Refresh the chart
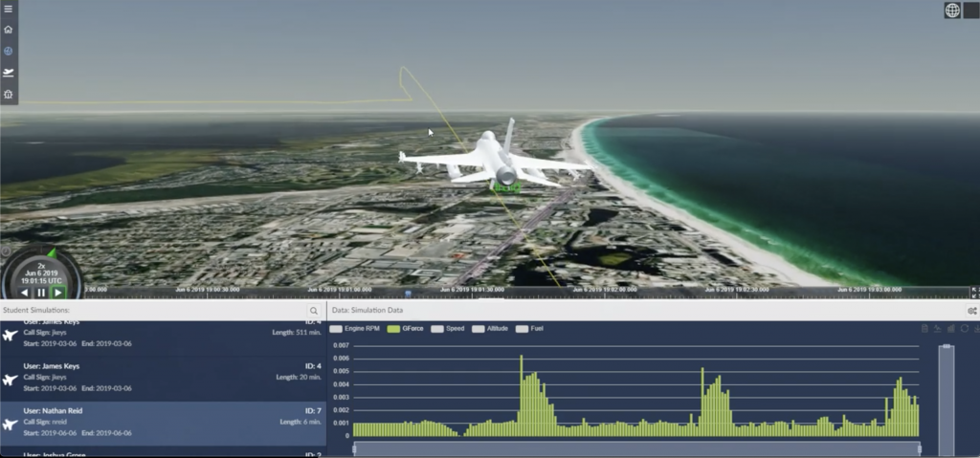This screenshot has width=980, height=458. [965, 329]
